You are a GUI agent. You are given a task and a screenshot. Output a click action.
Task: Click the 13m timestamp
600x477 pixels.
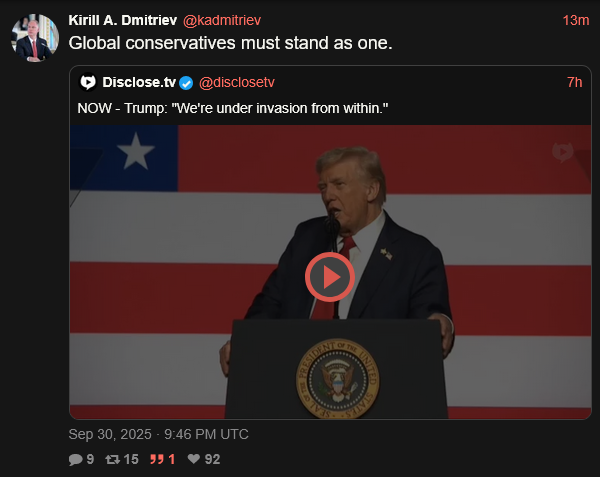576,20
